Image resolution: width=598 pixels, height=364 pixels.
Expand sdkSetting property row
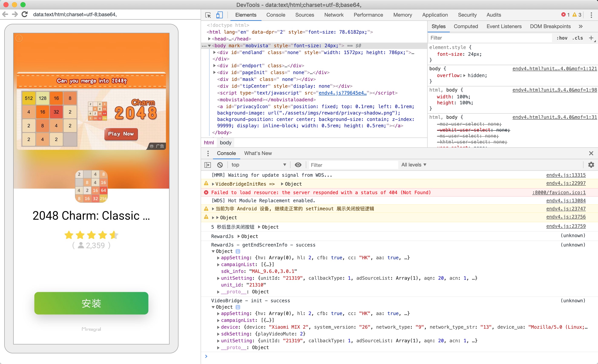(x=218, y=334)
